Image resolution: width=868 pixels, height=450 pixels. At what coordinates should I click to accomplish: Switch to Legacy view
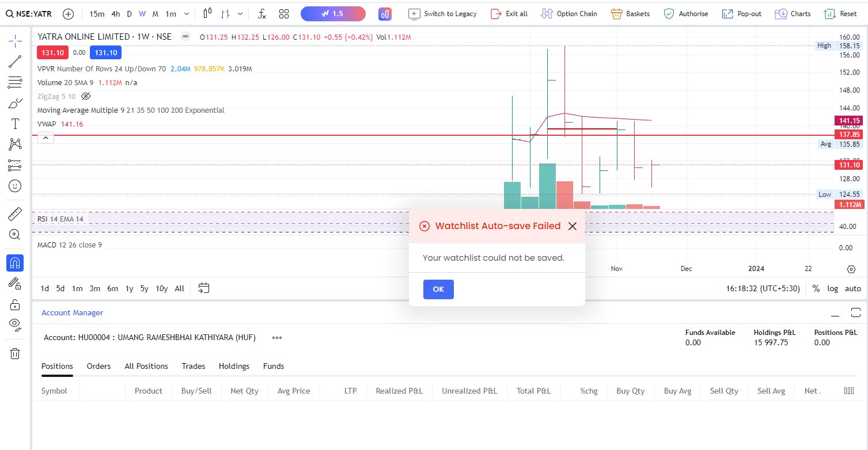(x=442, y=14)
